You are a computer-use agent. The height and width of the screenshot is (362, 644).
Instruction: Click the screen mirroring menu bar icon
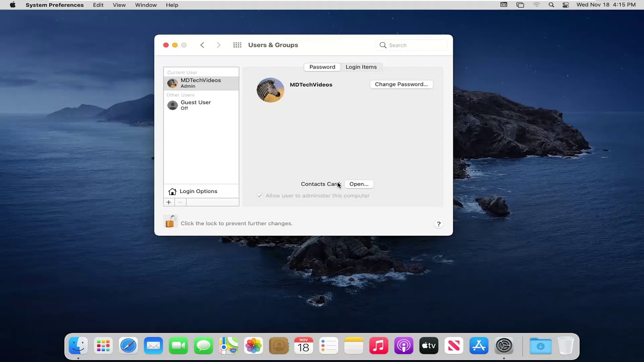click(x=520, y=5)
